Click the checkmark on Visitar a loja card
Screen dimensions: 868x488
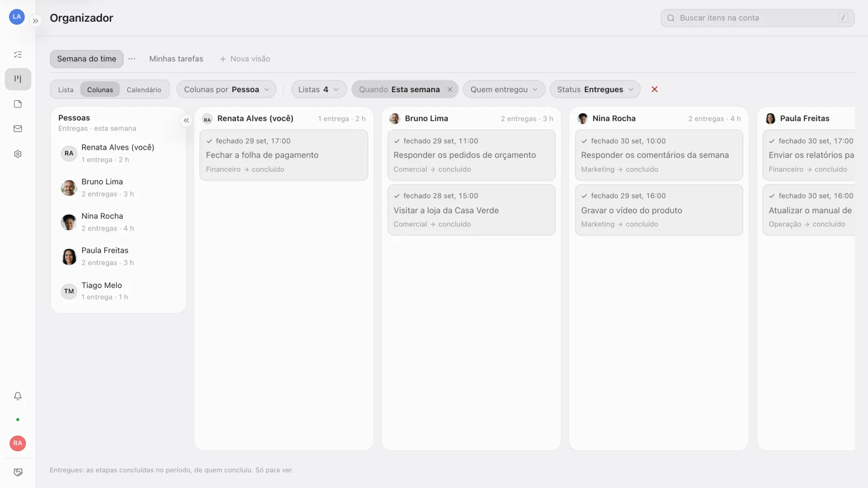point(397,196)
